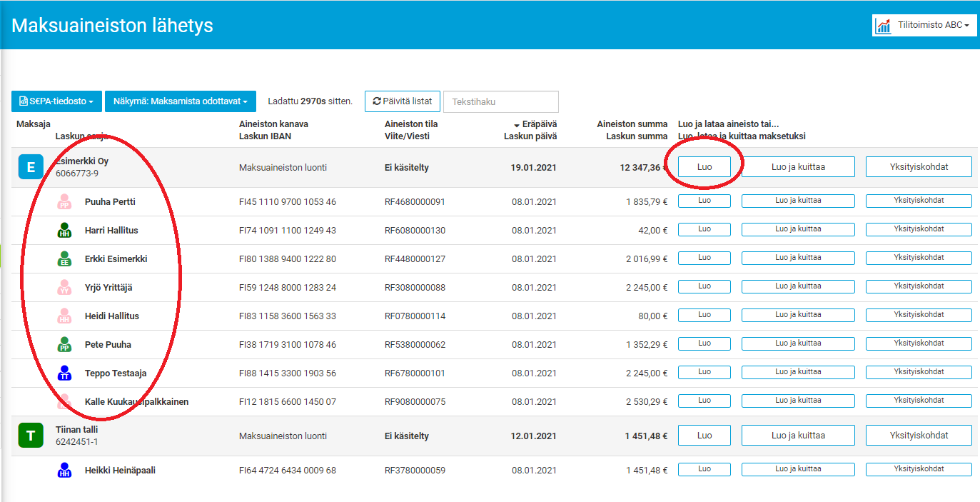Click the green T icon for Tiinan talli
Viewport: 980px width, 502px height.
[x=31, y=436]
